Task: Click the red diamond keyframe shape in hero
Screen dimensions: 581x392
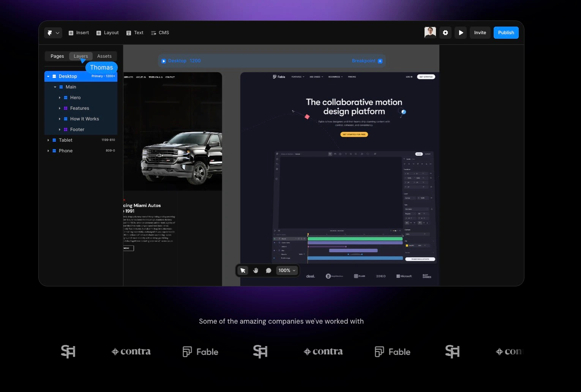Action: pos(307,117)
